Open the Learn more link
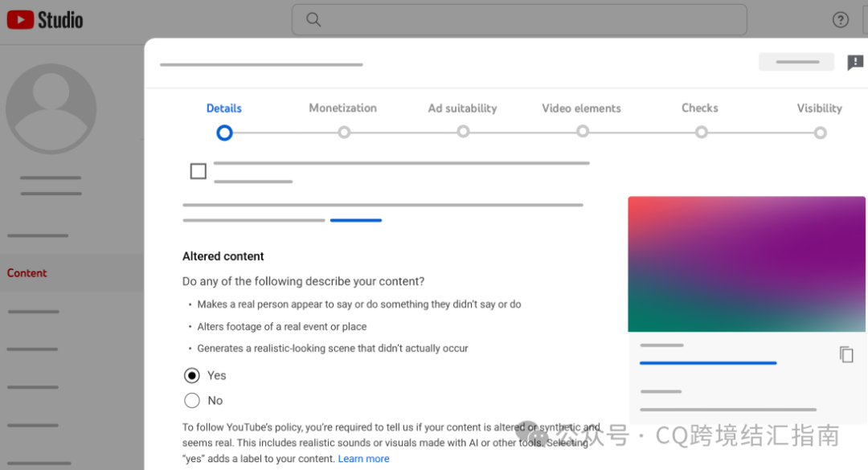Viewport: 868px width, 470px height. point(364,459)
